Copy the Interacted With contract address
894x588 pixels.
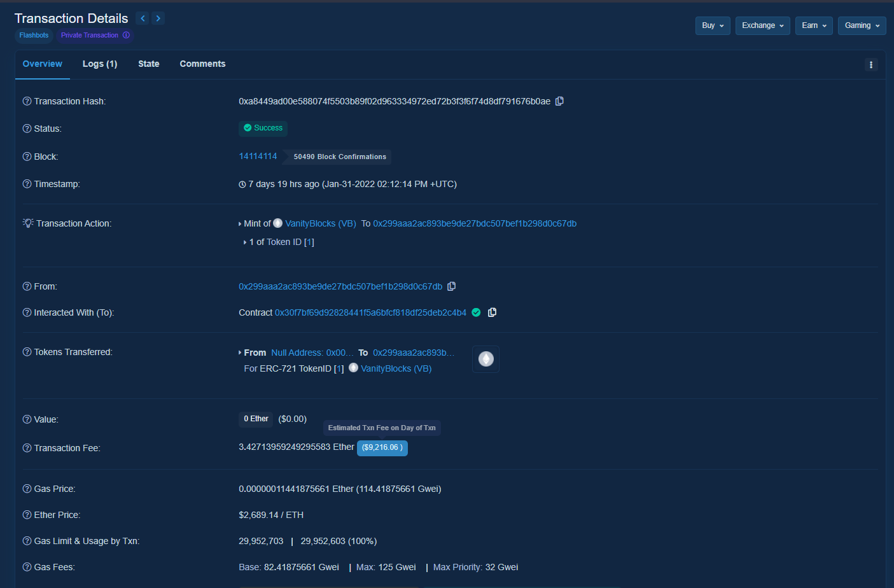pyautogui.click(x=492, y=312)
